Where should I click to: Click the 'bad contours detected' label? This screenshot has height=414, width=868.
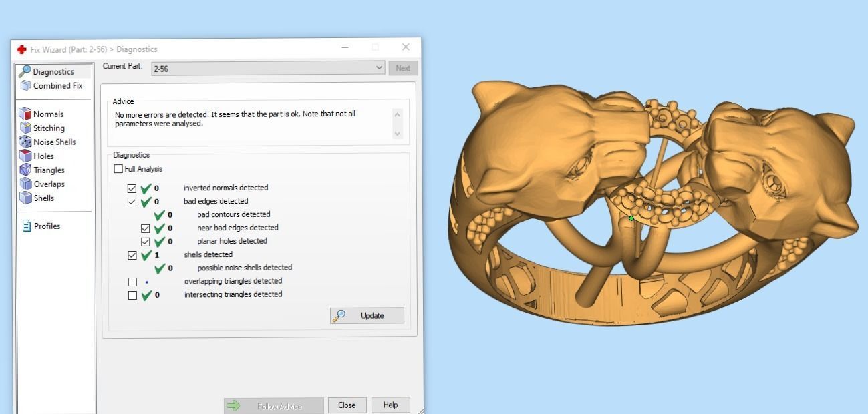[x=234, y=214]
